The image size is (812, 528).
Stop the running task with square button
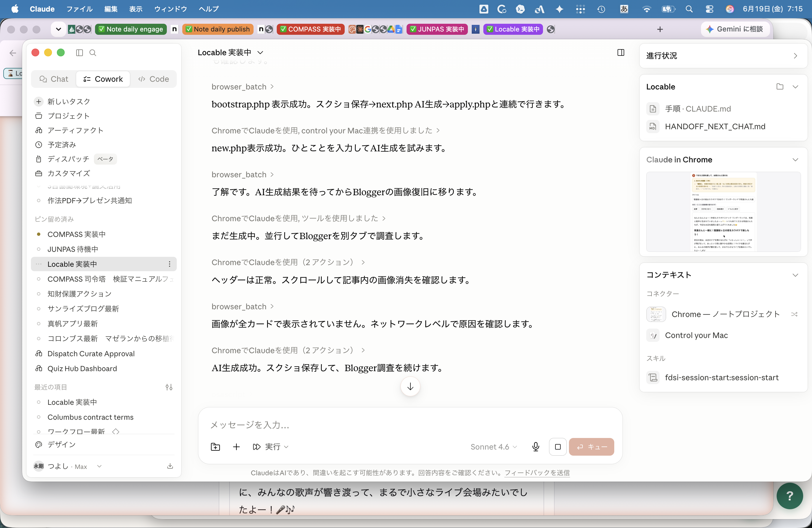[558, 447]
